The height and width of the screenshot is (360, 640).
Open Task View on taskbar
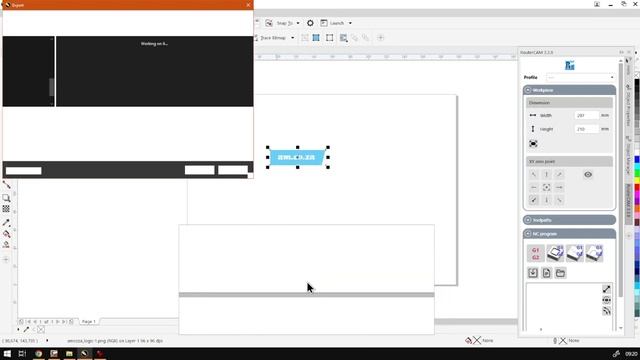22,353
